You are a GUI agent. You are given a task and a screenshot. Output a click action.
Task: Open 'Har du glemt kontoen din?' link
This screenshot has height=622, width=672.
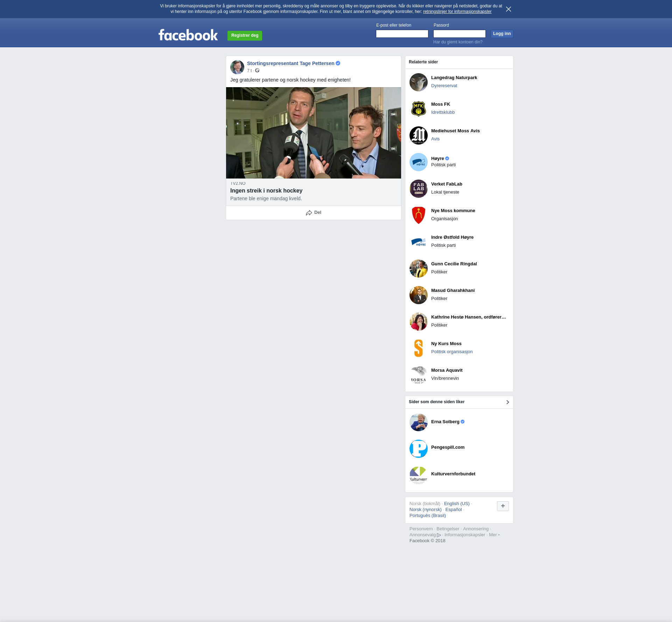457,42
